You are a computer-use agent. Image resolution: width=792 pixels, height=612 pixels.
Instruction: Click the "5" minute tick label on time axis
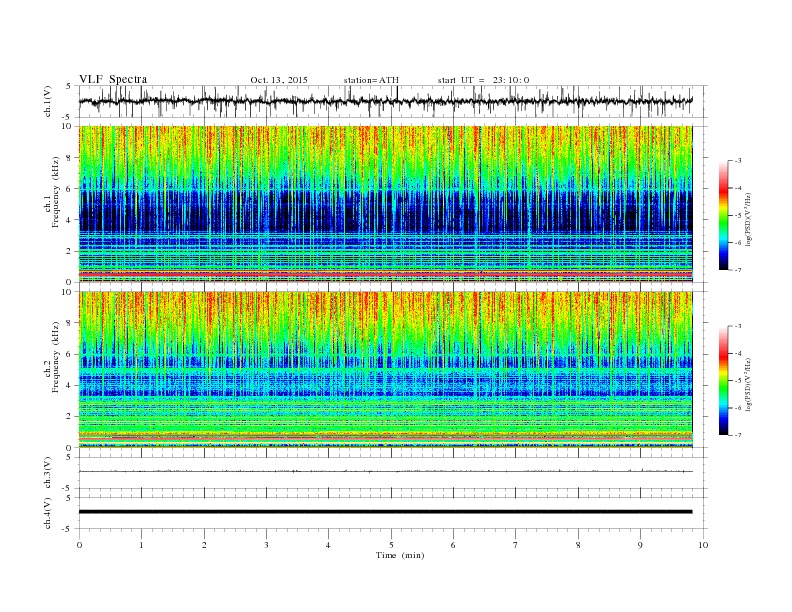(391, 545)
